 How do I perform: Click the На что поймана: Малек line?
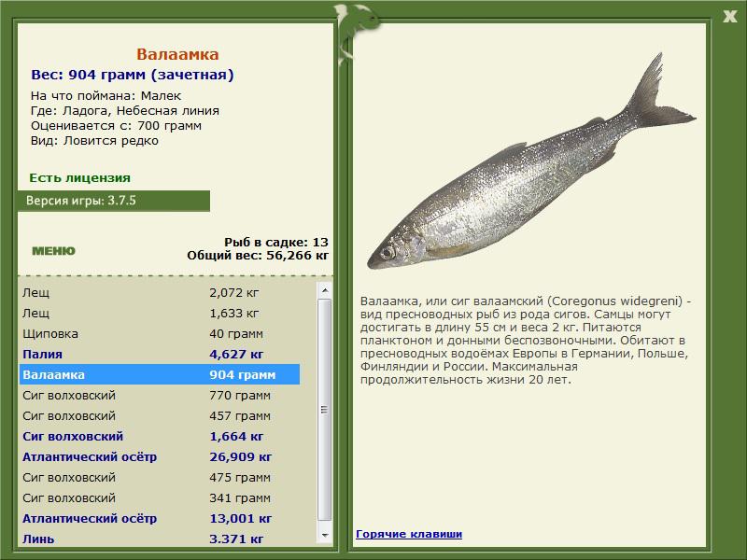[106, 96]
